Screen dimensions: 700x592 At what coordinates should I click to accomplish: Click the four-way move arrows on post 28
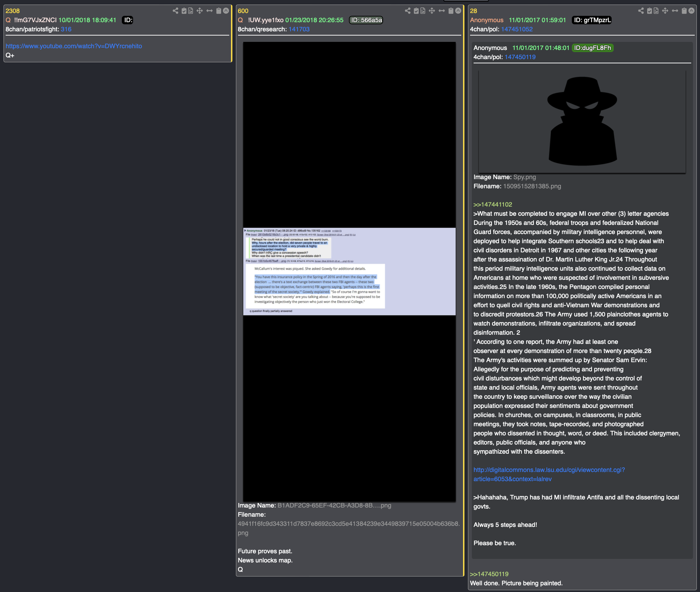click(x=665, y=11)
